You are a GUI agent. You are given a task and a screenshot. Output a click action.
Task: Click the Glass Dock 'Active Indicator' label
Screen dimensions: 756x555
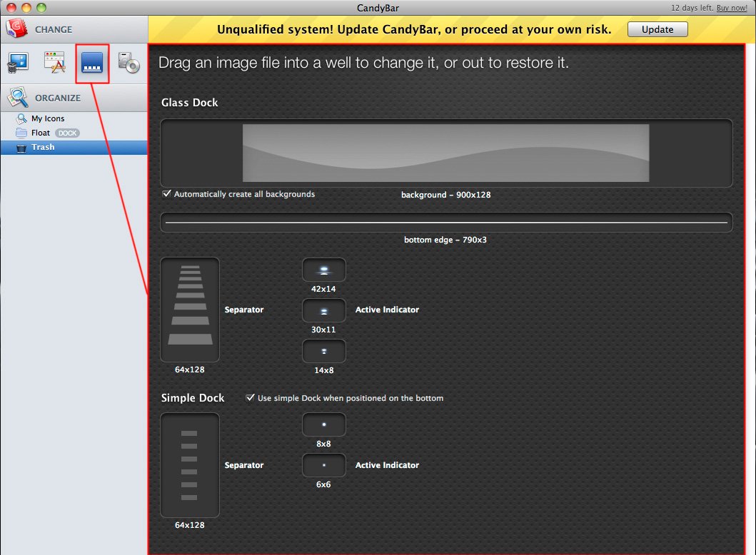pos(387,310)
